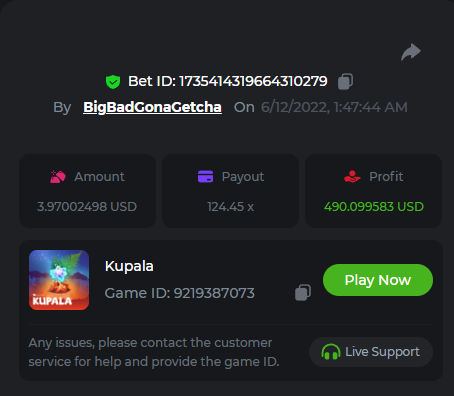
Task: Click the pink Amount icon
Action: tap(58, 177)
